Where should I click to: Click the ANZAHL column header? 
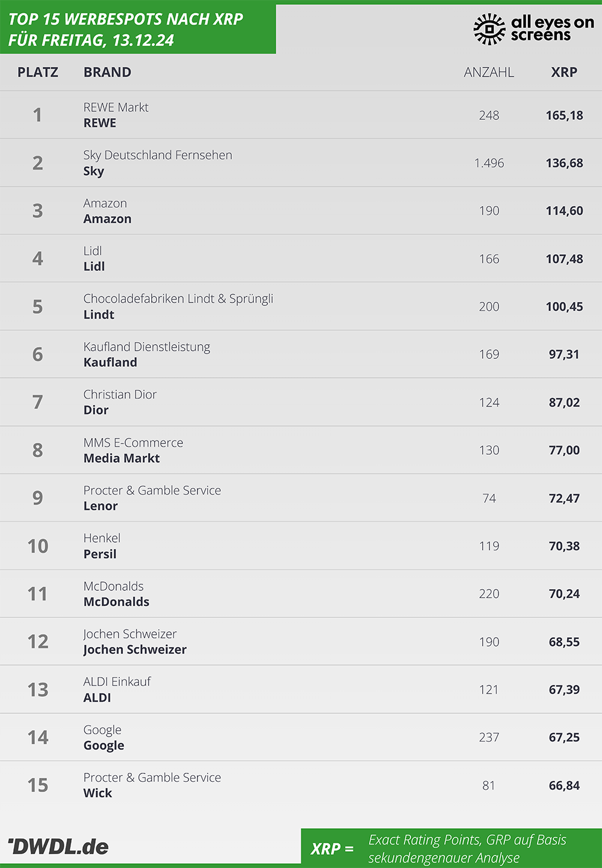tap(489, 72)
